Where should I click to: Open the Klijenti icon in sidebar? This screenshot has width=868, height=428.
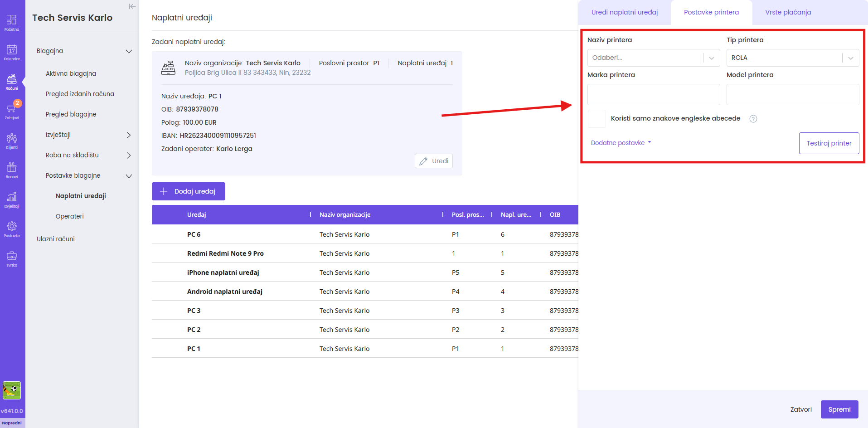(x=12, y=140)
